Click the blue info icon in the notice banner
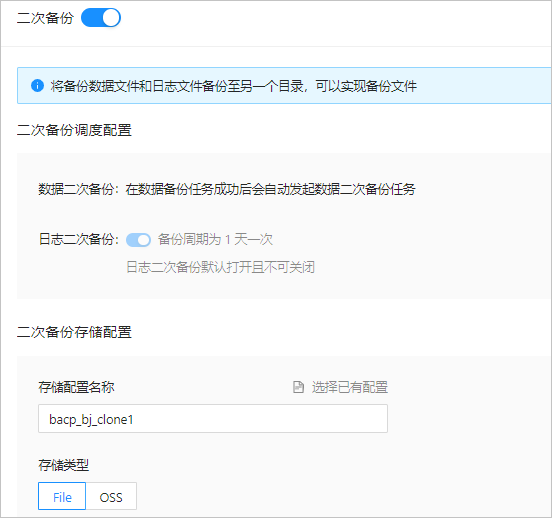Screen dimensions: 552x518 pyautogui.click(x=37, y=86)
